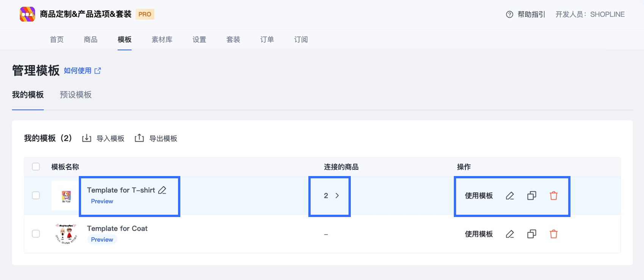Delete the Template for T-shirt template
This screenshot has height=280, width=644.
tap(553, 196)
